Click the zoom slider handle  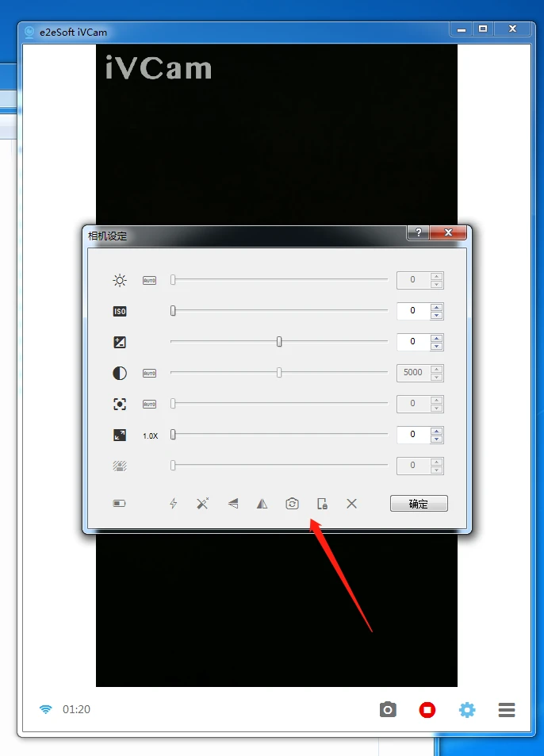[173, 435]
